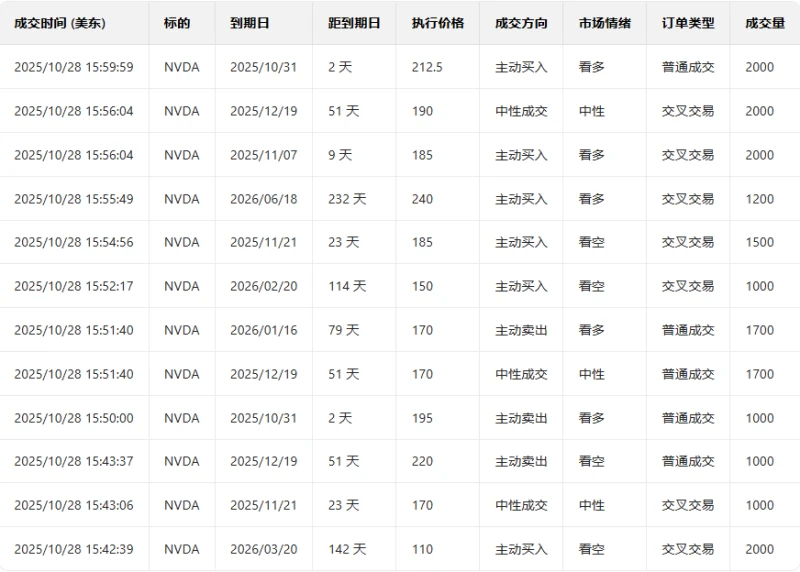This screenshot has height=572, width=800.
Task: Click the 标的 column header
Action: coord(177,23)
